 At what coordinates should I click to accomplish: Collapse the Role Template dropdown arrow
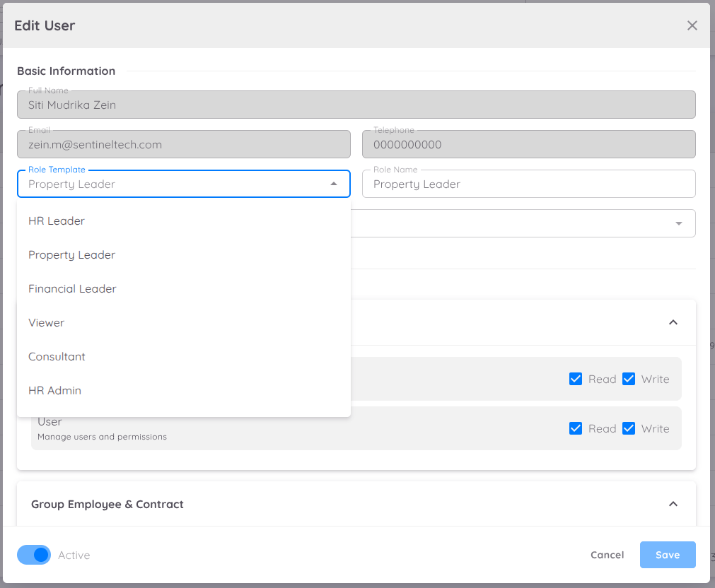point(333,184)
